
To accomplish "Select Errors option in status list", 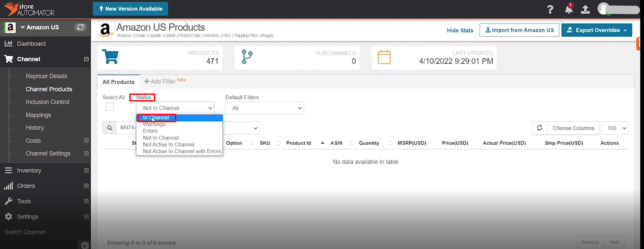I will pyautogui.click(x=180, y=131).
